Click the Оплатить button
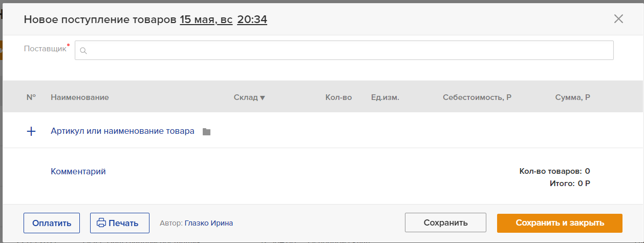 tap(52, 223)
